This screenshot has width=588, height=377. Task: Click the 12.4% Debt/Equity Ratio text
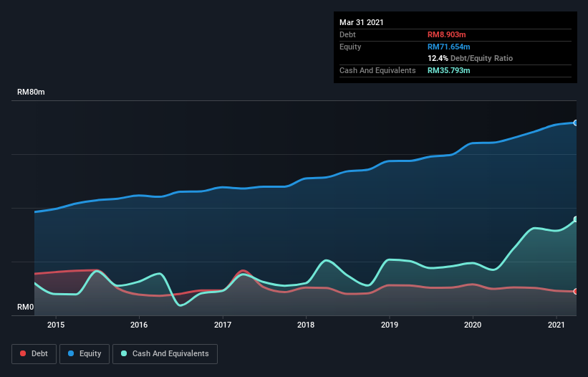[470, 58]
